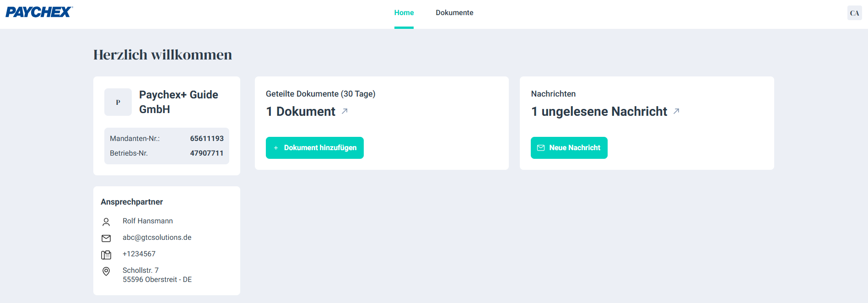Click the contact person icon
Screen dimensions: 868x303
tap(106, 222)
